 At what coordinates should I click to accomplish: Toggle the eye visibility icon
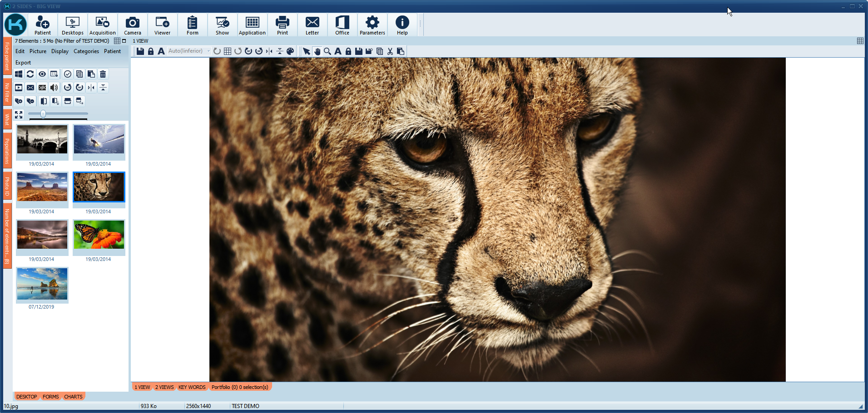(42, 74)
